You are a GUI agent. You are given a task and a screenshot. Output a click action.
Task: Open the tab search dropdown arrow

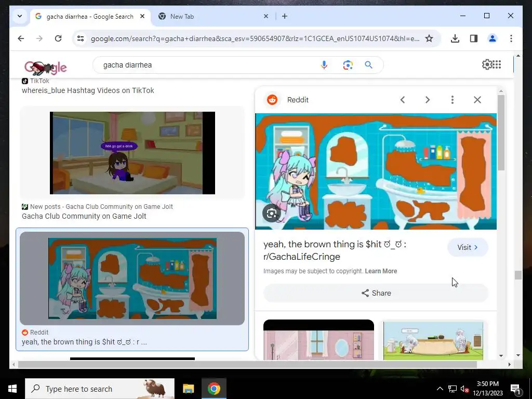click(20, 16)
